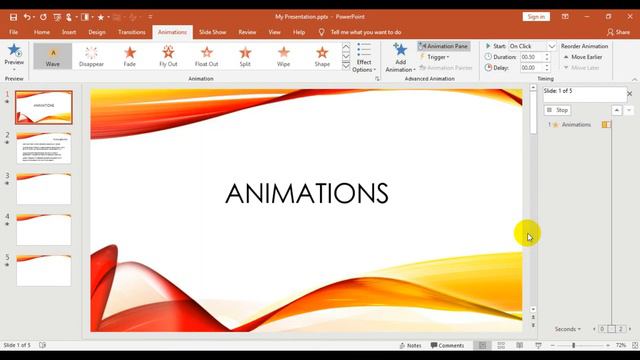Increase the Duration with stepper arrows
Viewport: 640px width, 360px height.
point(547,55)
